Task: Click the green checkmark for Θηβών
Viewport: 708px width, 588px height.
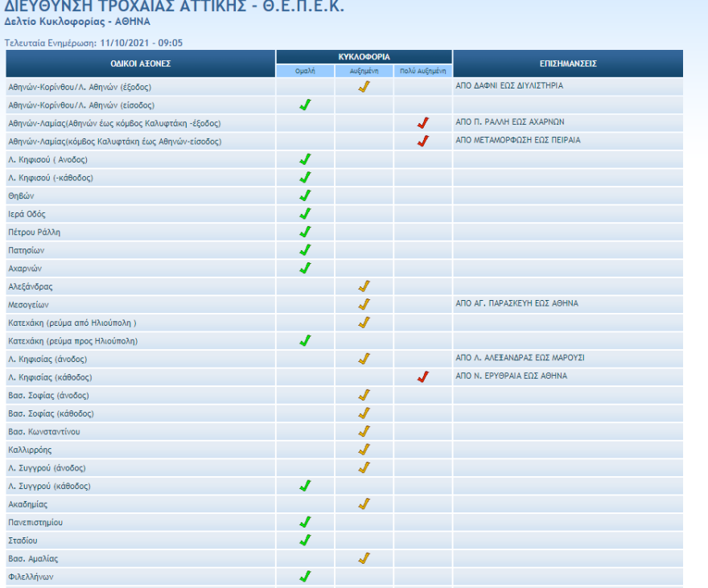Action: pyautogui.click(x=305, y=195)
